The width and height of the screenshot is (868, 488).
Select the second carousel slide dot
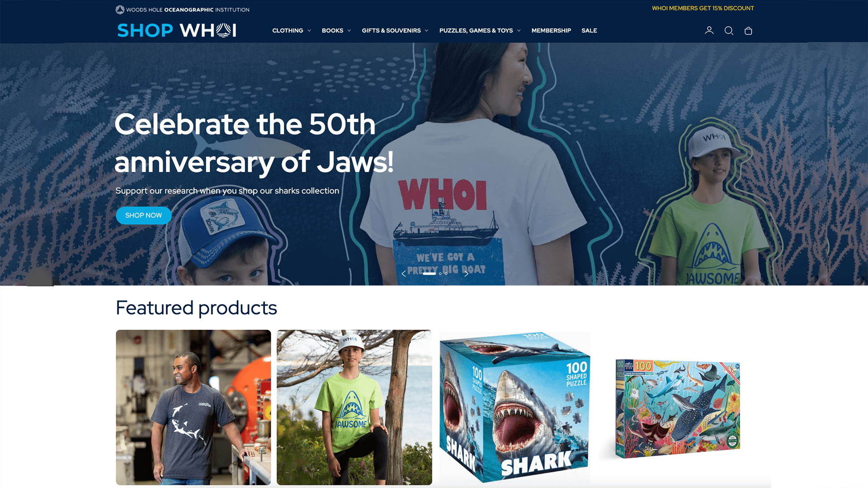[x=440, y=273]
